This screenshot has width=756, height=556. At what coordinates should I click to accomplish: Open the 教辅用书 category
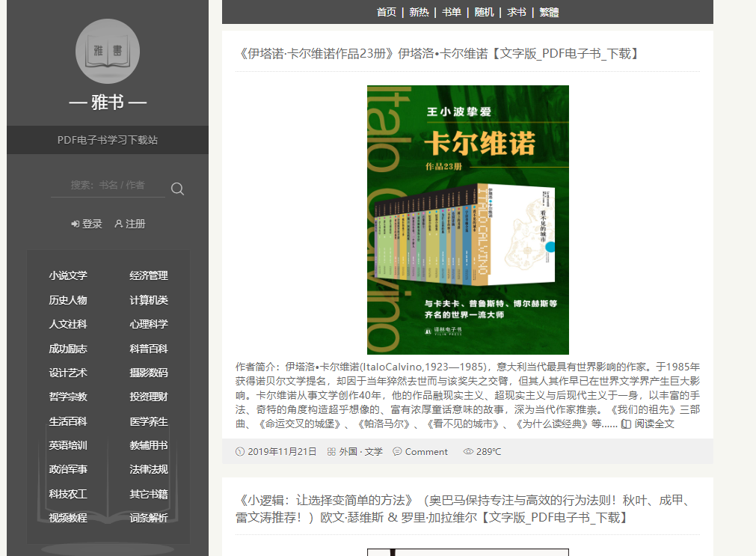click(x=149, y=445)
